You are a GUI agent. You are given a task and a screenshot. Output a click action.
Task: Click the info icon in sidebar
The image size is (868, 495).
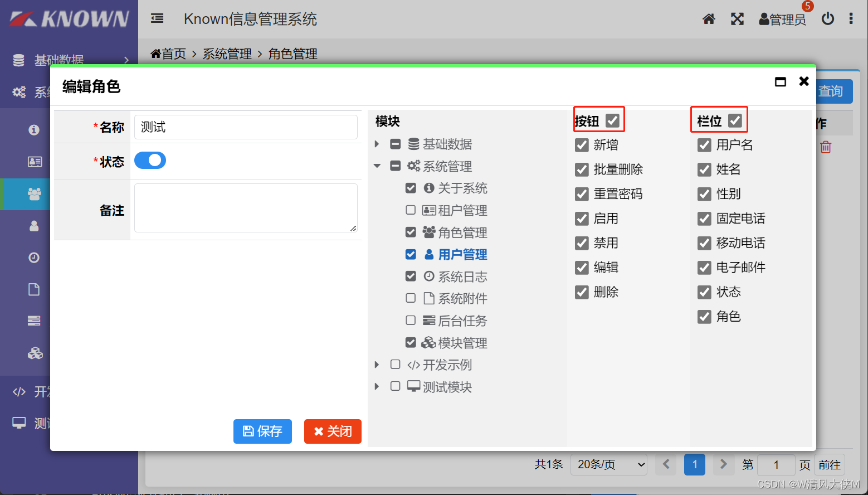click(34, 130)
